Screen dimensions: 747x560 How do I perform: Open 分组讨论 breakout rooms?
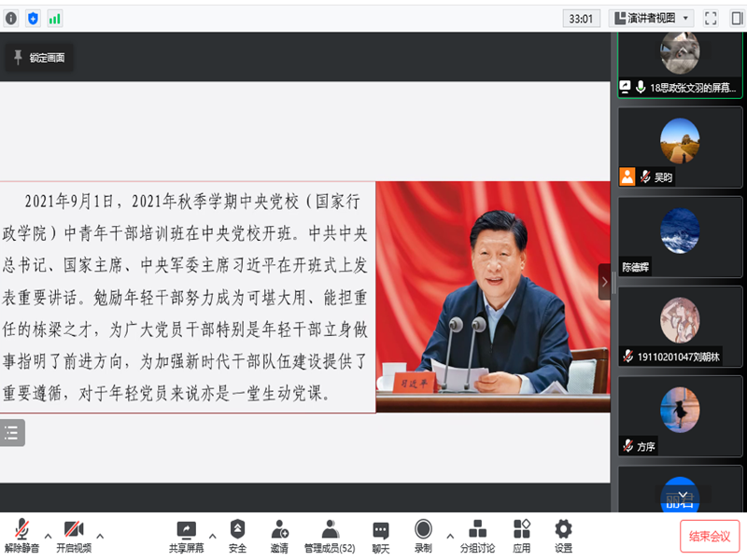point(477,535)
